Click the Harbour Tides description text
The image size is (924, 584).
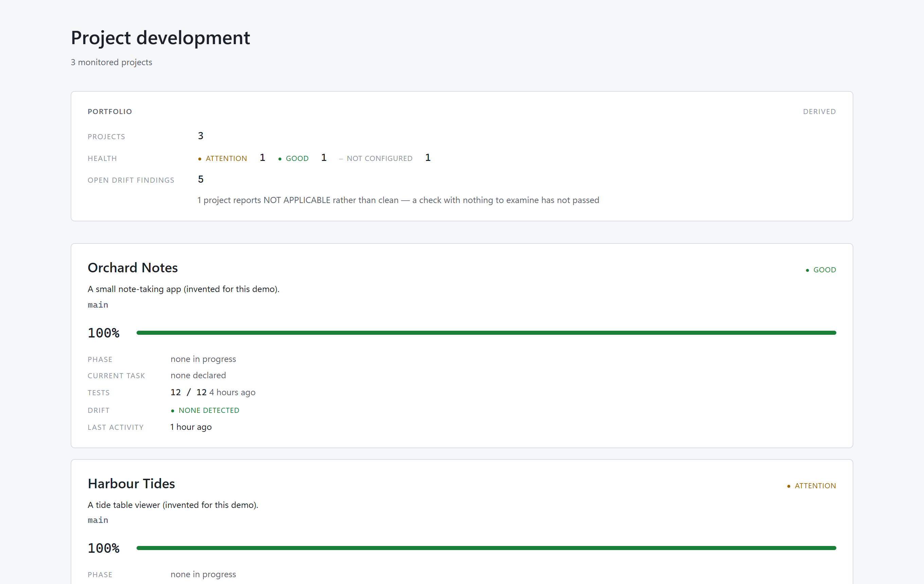[x=173, y=505]
